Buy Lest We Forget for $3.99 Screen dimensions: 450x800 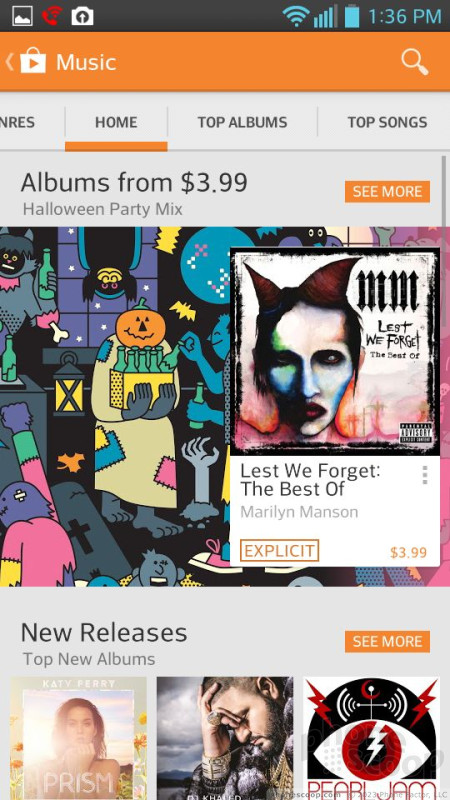pyautogui.click(x=408, y=552)
